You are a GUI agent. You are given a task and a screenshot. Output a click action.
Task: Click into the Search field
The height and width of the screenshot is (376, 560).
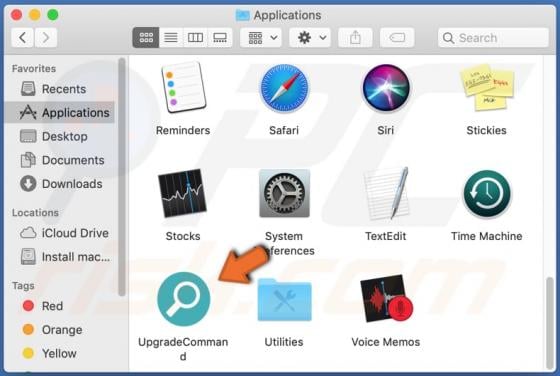click(x=493, y=37)
